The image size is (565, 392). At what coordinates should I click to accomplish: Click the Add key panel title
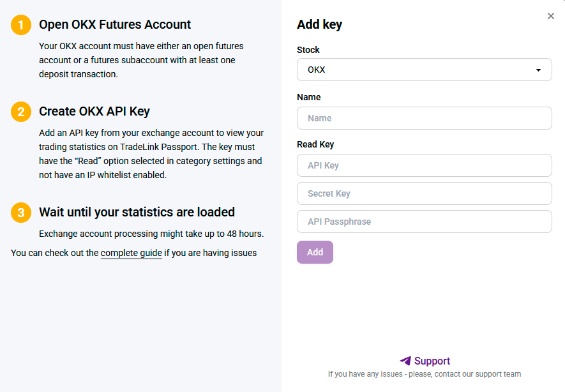click(319, 24)
